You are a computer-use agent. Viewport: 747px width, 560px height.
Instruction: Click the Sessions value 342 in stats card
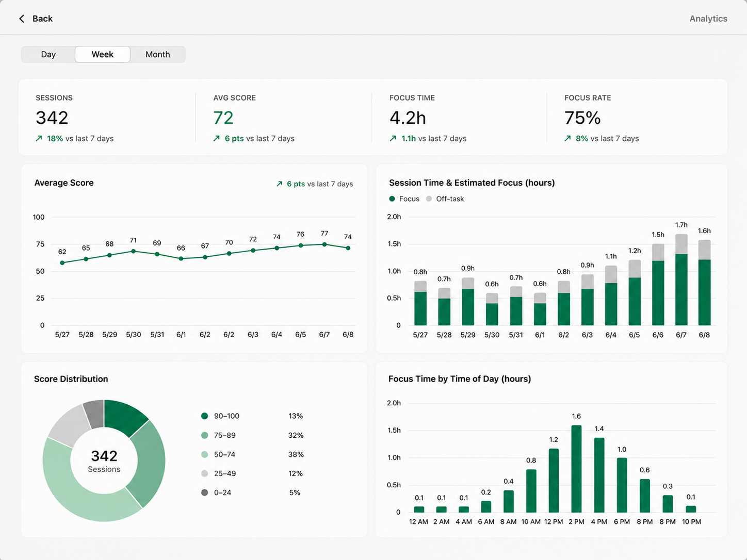tap(52, 118)
